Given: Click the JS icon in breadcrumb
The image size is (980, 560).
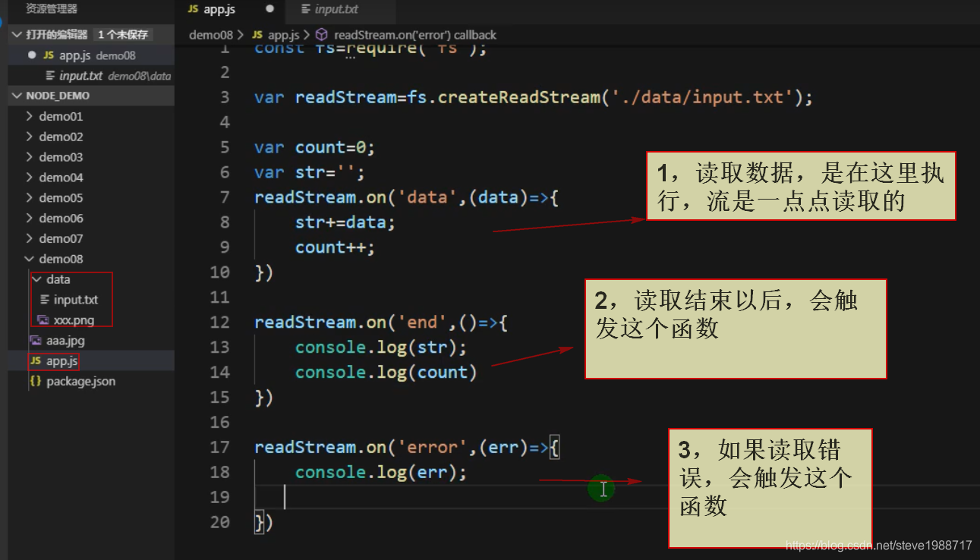Looking at the screenshot, I should (257, 35).
